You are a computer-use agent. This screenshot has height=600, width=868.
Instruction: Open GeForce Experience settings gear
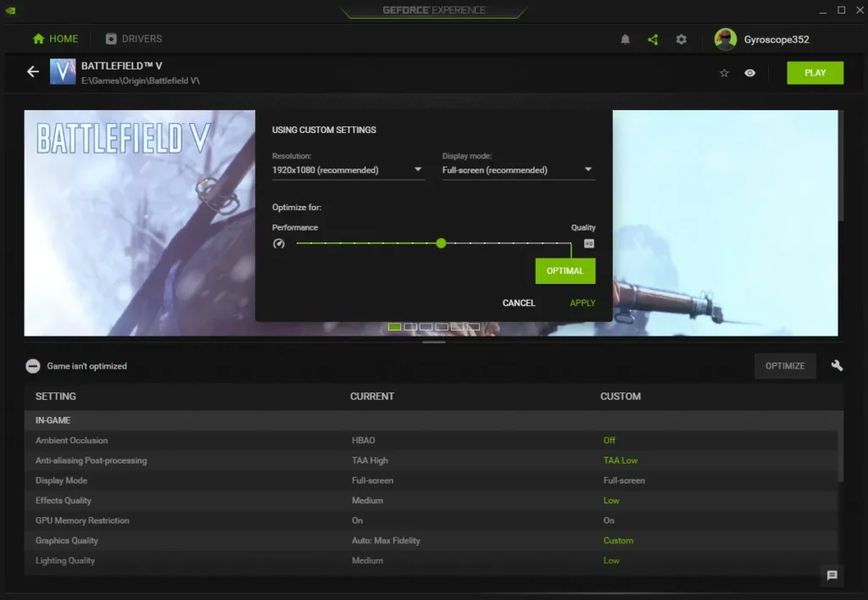click(681, 39)
